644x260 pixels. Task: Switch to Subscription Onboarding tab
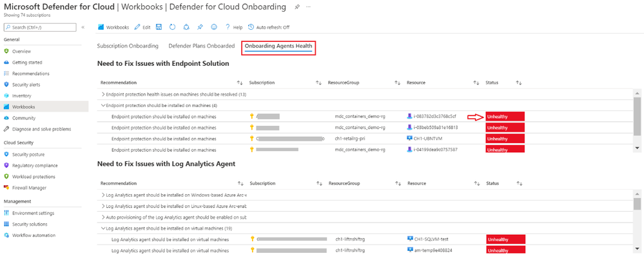(128, 46)
